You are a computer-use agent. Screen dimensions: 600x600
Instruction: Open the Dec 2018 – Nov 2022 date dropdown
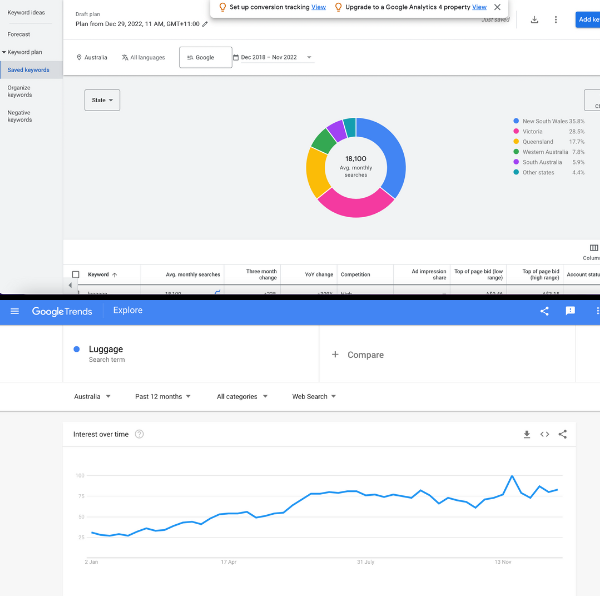[276, 57]
